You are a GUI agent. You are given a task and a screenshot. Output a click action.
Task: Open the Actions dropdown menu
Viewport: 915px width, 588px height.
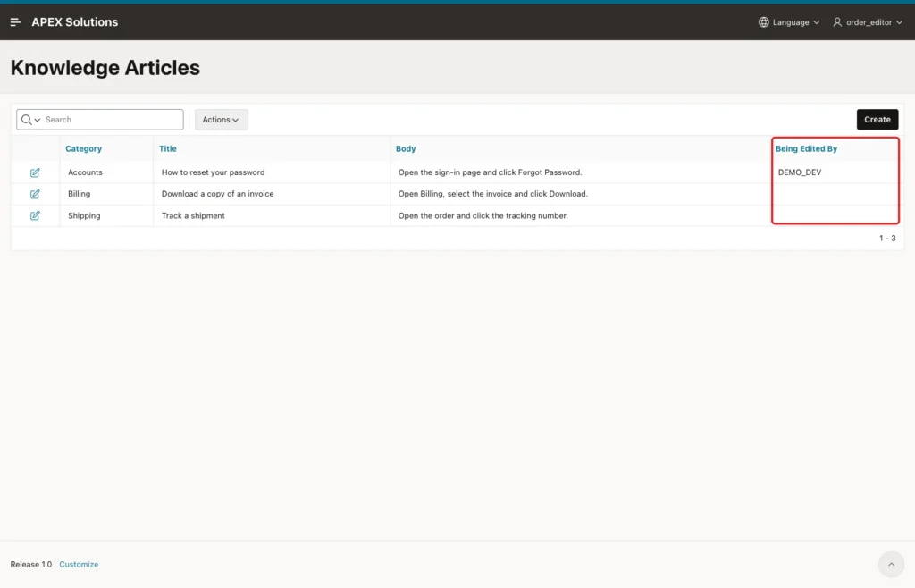click(222, 120)
